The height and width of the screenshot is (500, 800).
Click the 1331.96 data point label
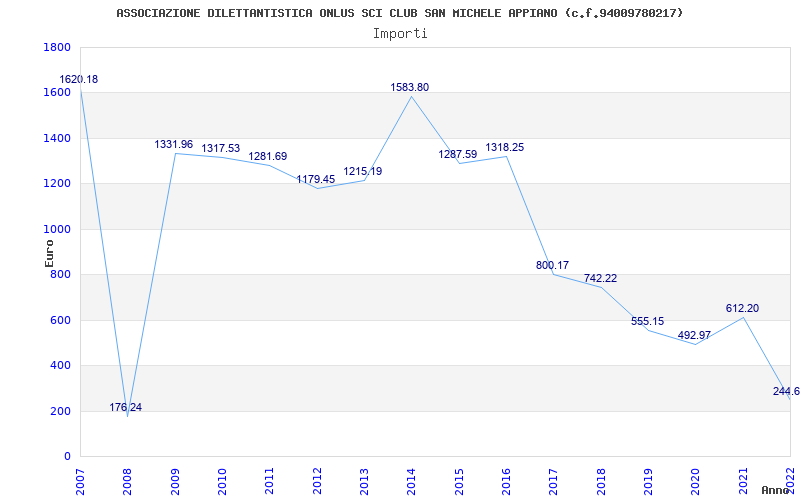173,144
